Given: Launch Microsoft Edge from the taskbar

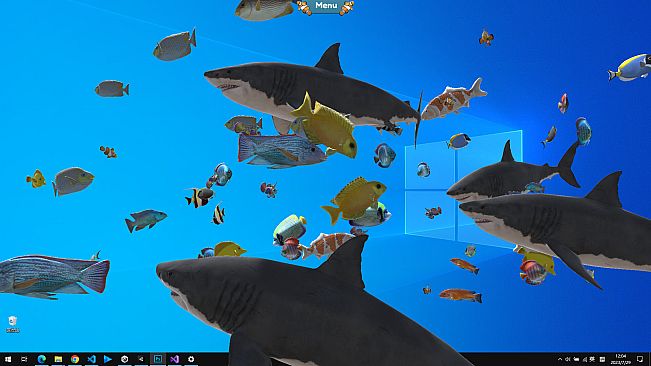Looking at the screenshot, I should pos(42,359).
